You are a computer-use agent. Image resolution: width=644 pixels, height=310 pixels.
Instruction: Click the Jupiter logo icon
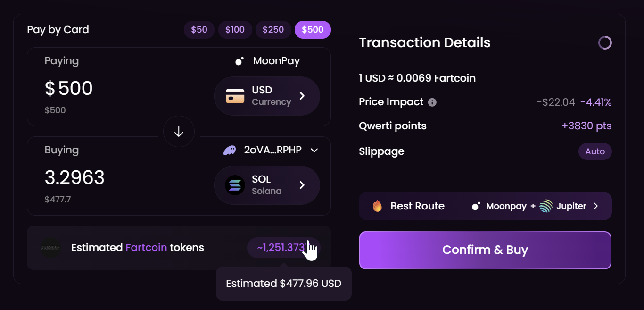point(546,206)
